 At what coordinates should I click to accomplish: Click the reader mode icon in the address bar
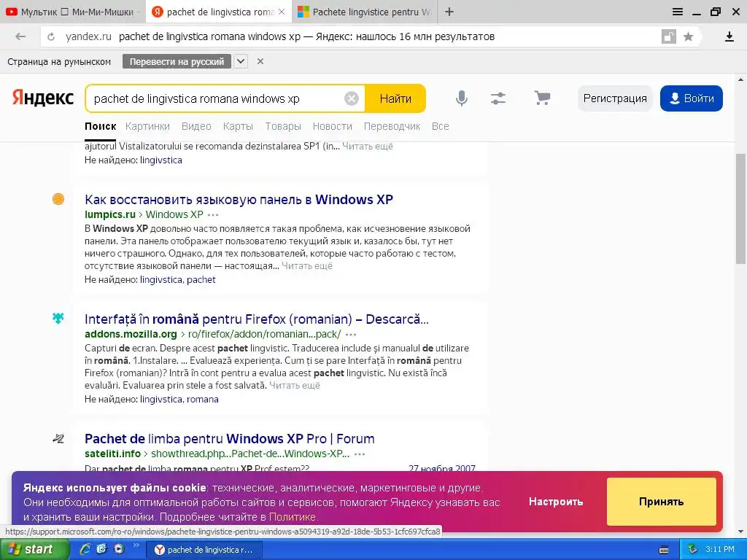pyautogui.click(x=668, y=36)
